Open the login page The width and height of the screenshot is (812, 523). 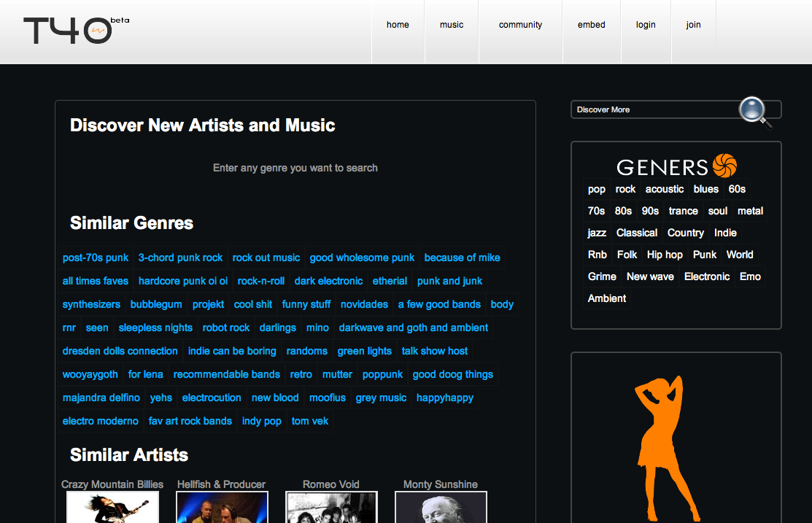click(x=646, y=24)
